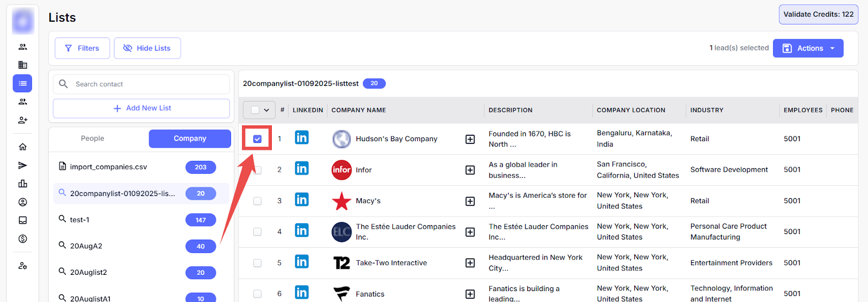Expand Take-Two Interactive row details
868x302 pixels.
[470, 263]
